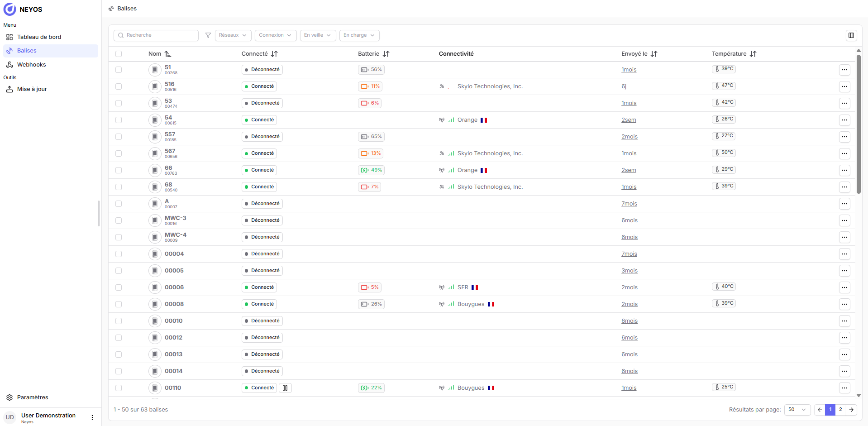Check the box for beacon 00006

(119, 287)
